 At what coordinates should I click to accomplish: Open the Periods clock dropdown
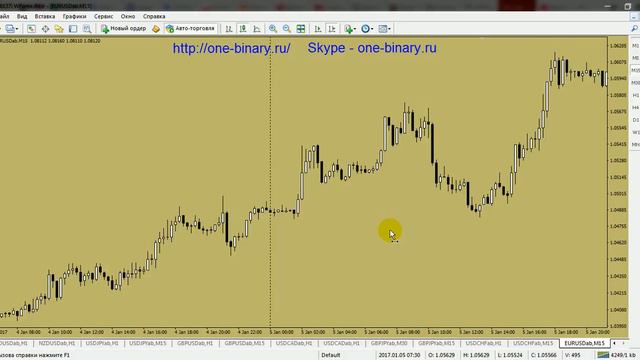(x=367, y=29)
